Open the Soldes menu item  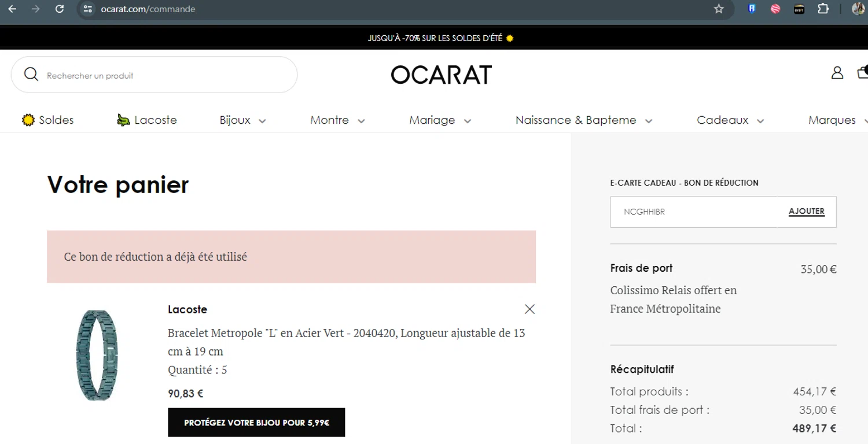tap(47, 120)
